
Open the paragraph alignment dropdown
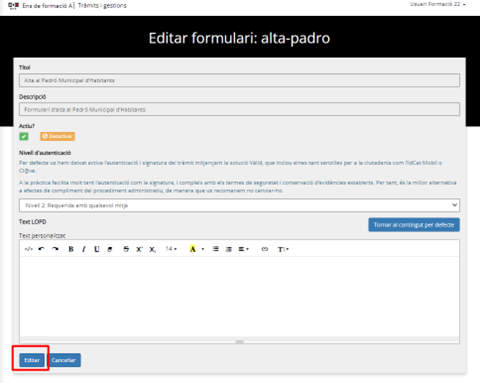tap(244, 249)
